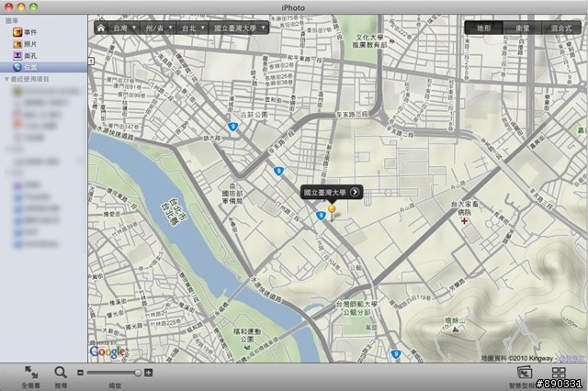Viewport: 588px width, 391px height.
Task: Click the grid icon in bottom toolbar
Action: 559,373
